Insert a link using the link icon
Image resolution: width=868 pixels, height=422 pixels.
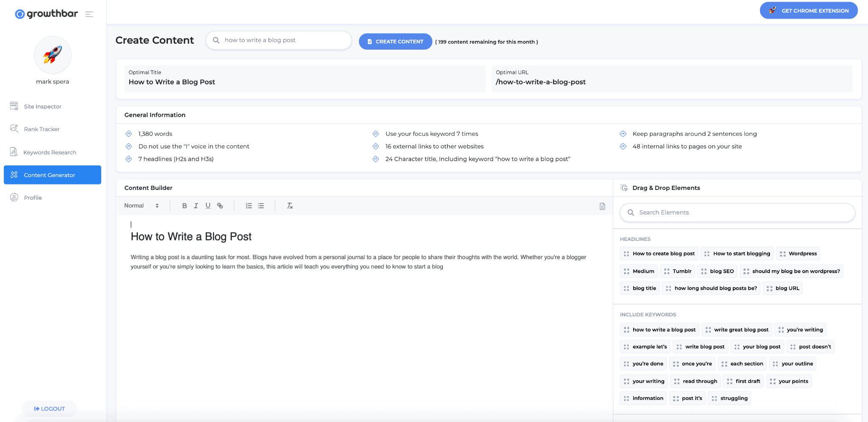pyautogui.click(x=220, y=206)
